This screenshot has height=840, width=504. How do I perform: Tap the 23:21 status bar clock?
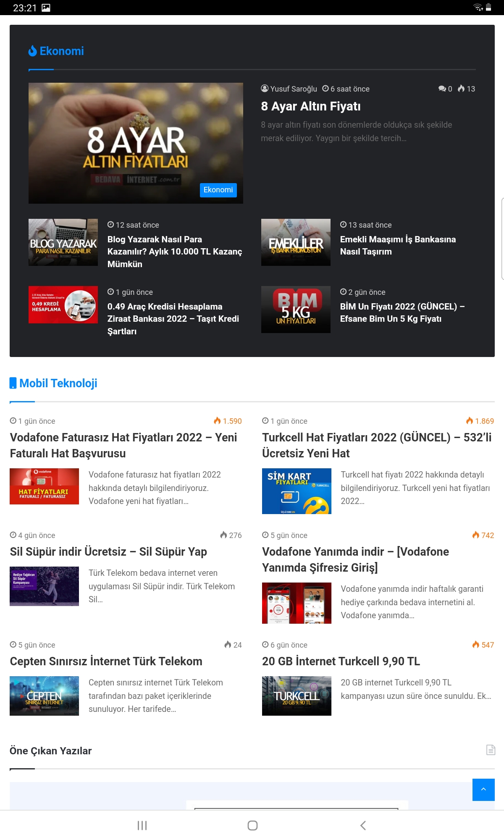(x=25, y=8)
